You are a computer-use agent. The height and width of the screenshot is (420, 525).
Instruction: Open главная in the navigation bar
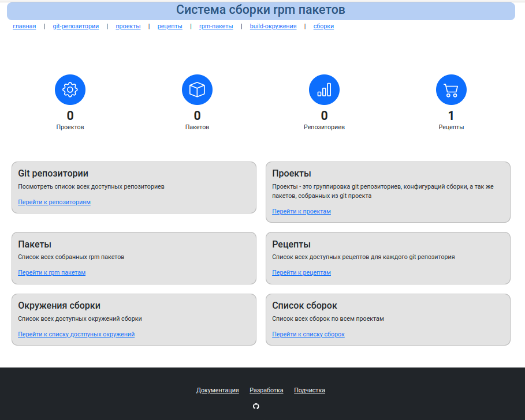(x=24, y=26)
